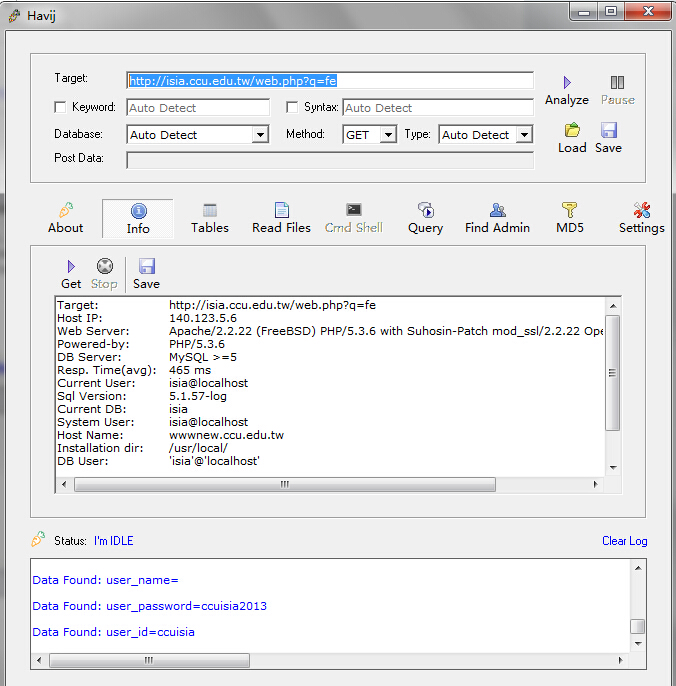Click the log horizontal scrollbar thumb
The width and height of the screenshot is (676, 686).
149,660
